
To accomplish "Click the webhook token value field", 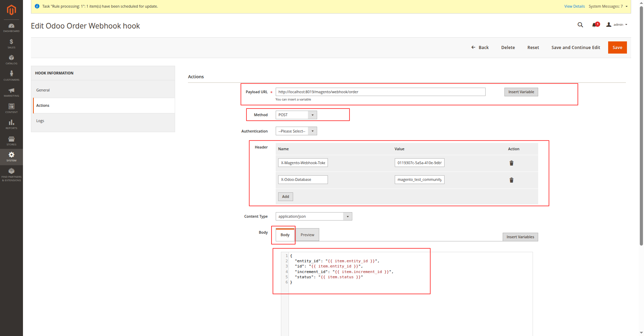I will coord(419,163).
